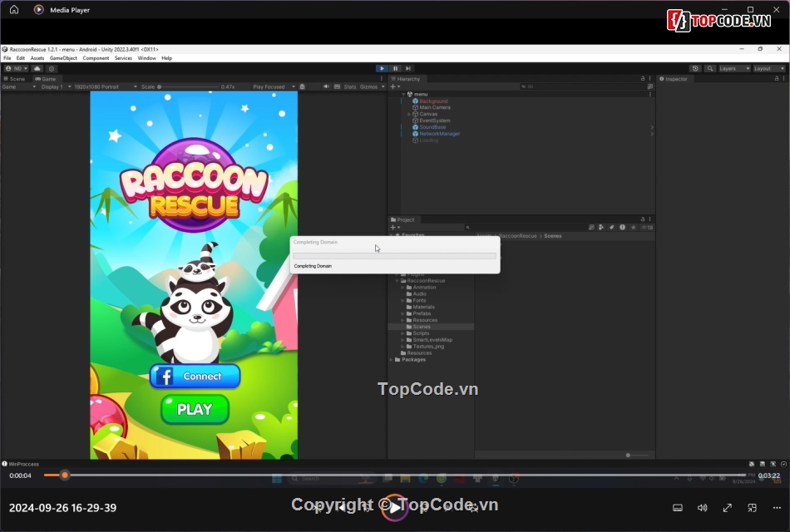
Task: Select the Game view tab
Action: (x=46, y=79)
